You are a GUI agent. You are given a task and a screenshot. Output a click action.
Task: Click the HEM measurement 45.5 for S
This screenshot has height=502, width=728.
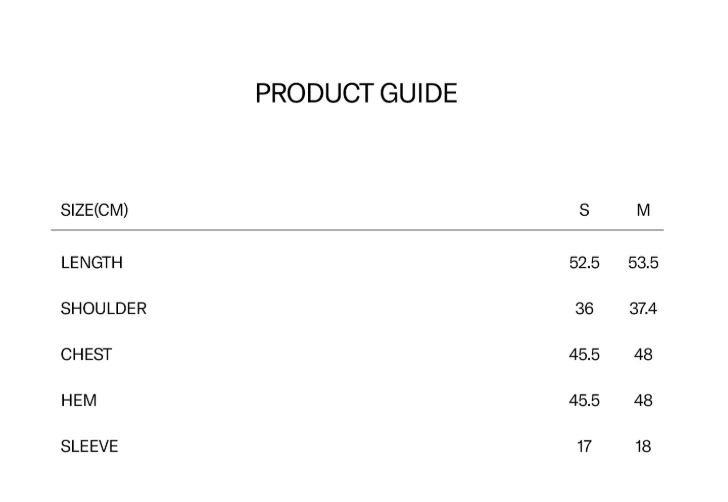tap(584, 400)
